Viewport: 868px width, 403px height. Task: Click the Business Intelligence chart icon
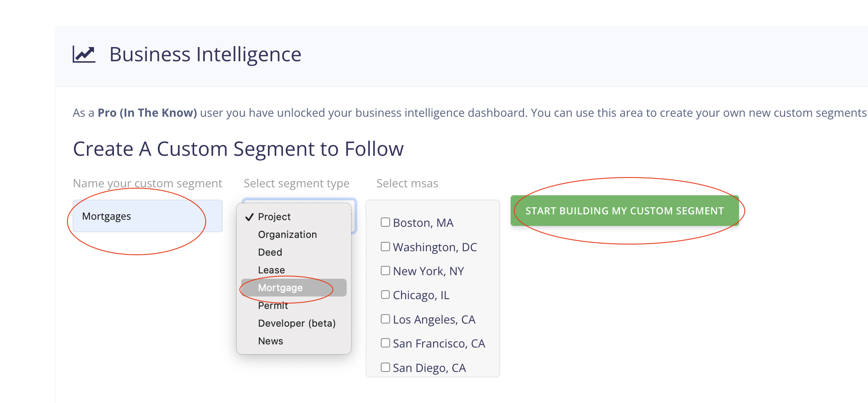click(84, 55)
